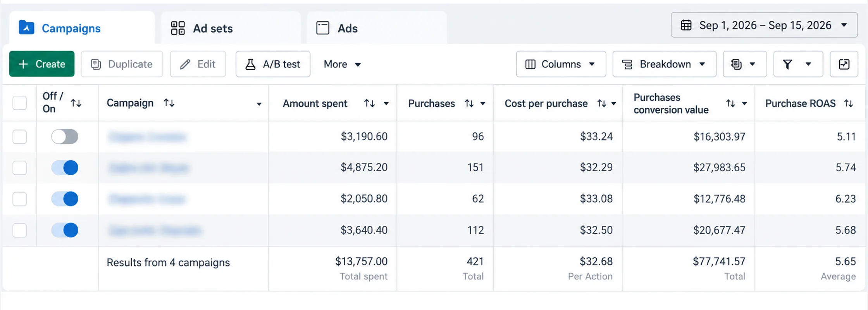Viewport: 868px width, 310px height.
Task: Click the green Create button
Action: point(42,64)
